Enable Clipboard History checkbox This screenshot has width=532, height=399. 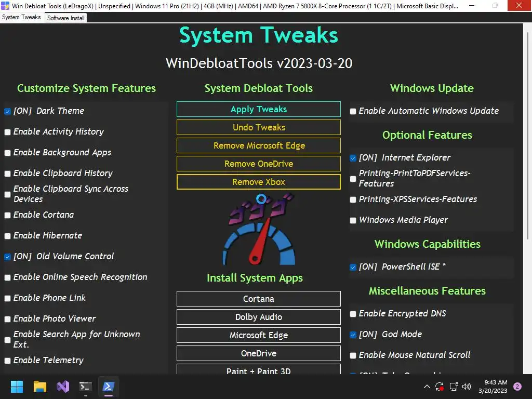click(7, 174)
